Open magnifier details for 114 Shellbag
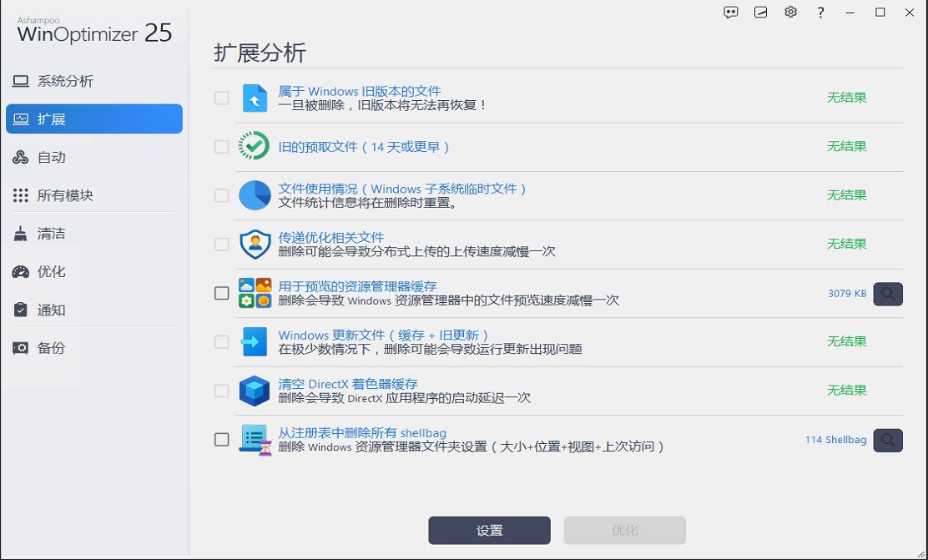Screen dimensions: 928x560 coord(888,440)
